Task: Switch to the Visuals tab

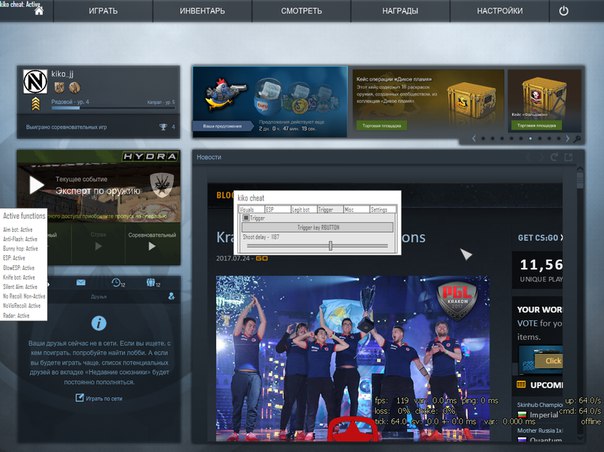Action: [x=248, y=210]
